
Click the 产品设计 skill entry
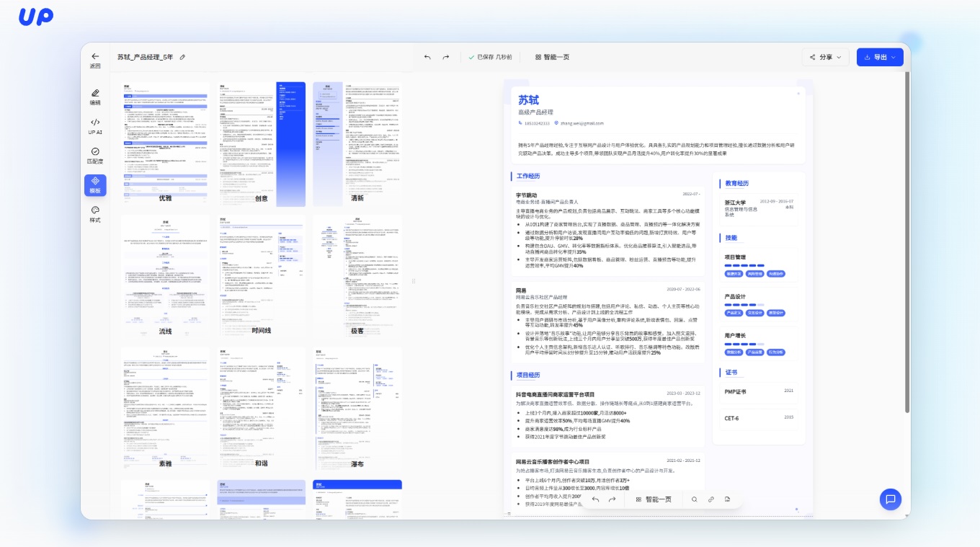(x=735, y=297)
